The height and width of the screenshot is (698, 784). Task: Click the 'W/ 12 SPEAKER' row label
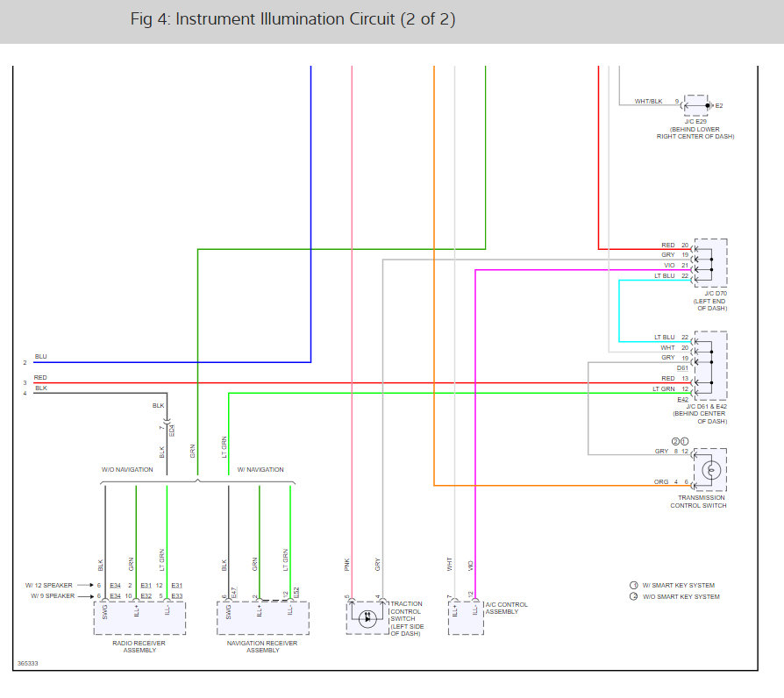tap(48, 585)
